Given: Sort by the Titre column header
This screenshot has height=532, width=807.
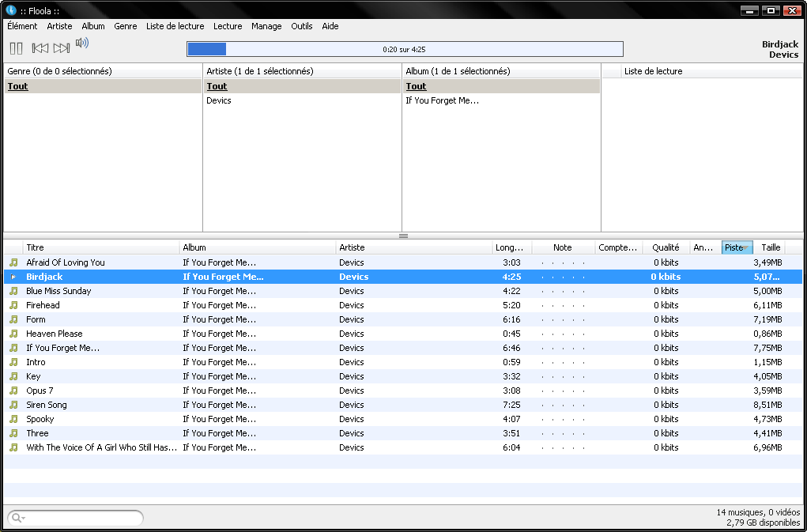Looking at the screenshot, I should click(x=101, y=247).
